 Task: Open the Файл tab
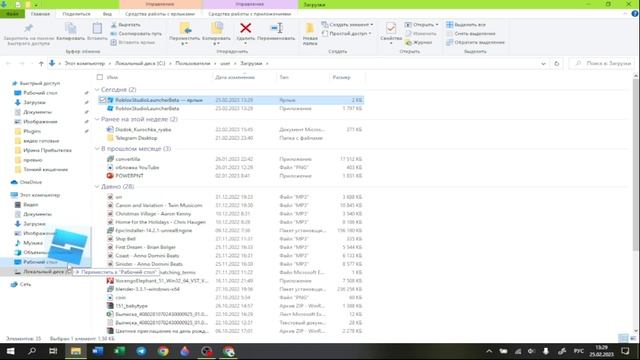[x=12, y=13]
